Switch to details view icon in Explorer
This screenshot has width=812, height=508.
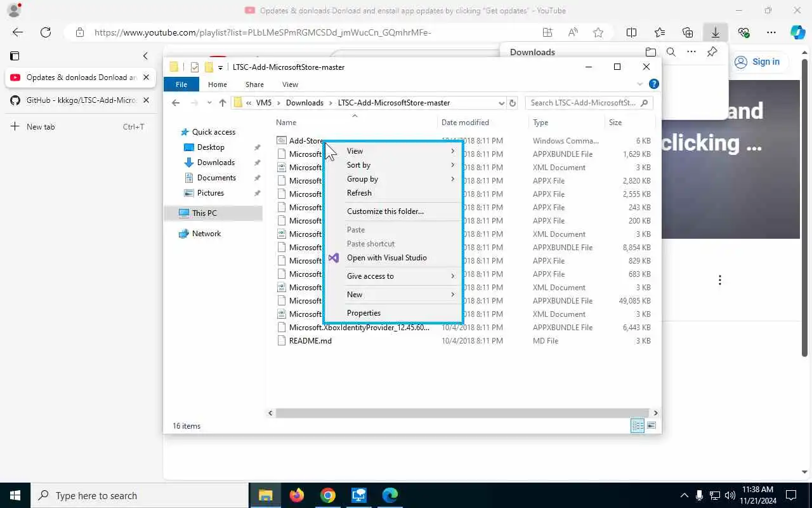pyautogui.click(x=638, y=426)
